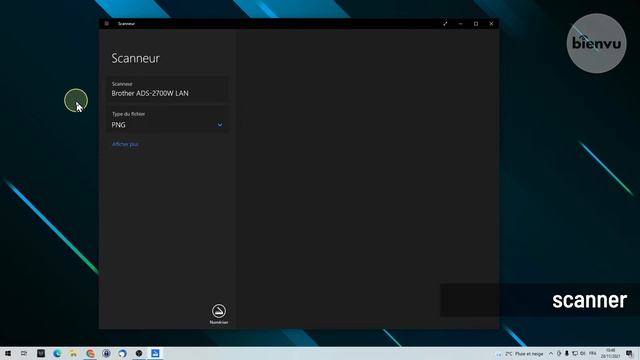
Task: Maximize the Scanneur window
Action: pyautogui.click(x=476, y=24)
